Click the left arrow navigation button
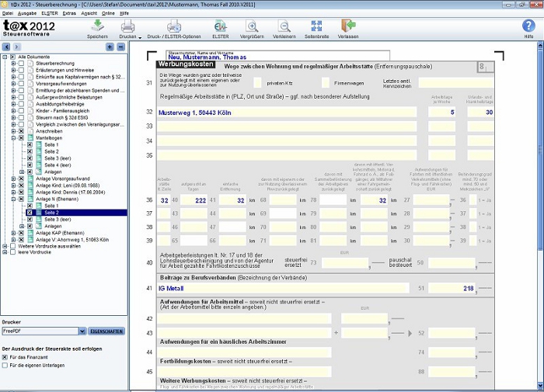The image size is (544, 392). click(6, 47)
